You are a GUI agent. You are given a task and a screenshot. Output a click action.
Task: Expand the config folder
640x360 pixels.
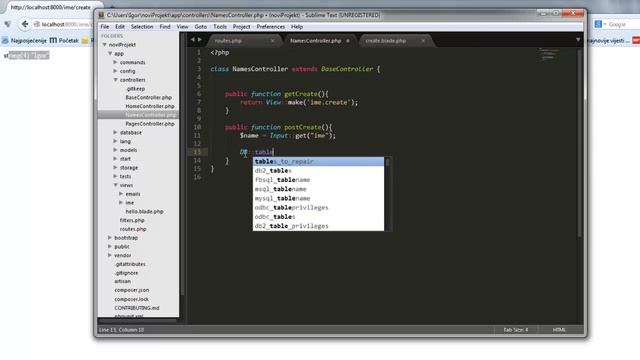(x=116, y=71)
